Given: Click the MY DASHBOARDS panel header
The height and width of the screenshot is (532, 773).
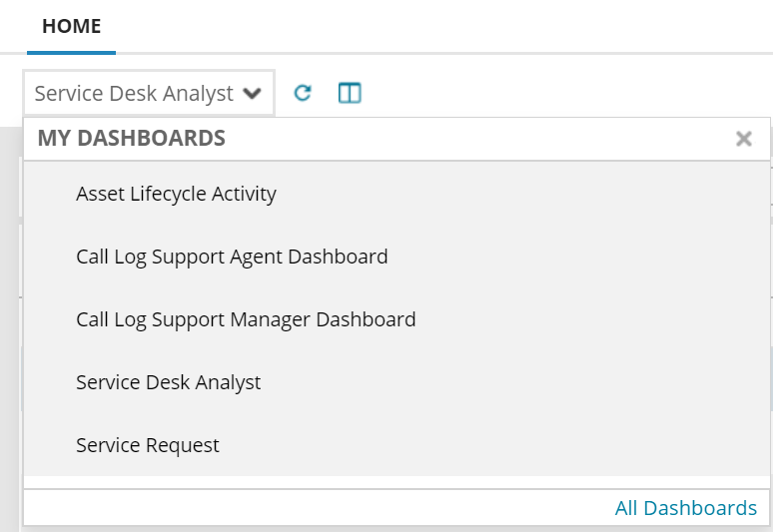Looking at the screenshot, I should point(132,139).
